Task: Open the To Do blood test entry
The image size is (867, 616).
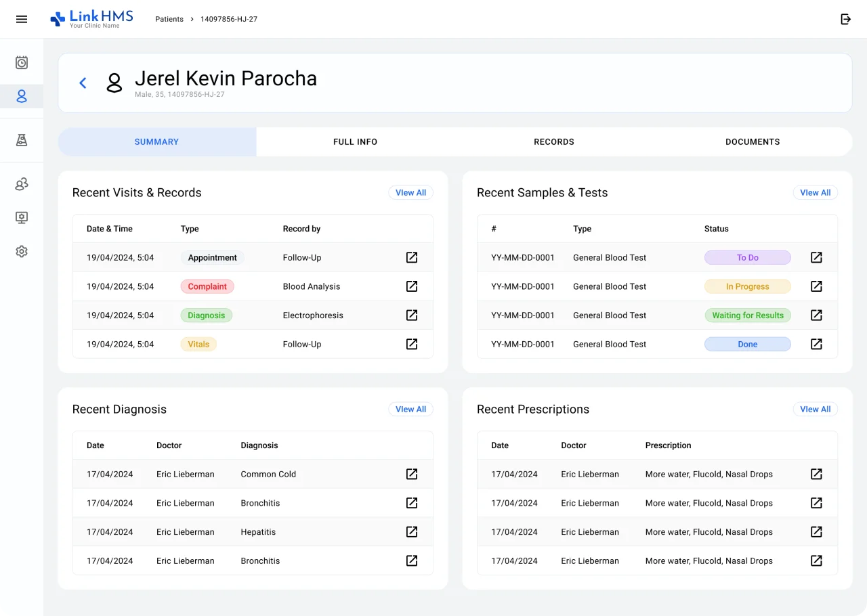Action: coord(816,257)
